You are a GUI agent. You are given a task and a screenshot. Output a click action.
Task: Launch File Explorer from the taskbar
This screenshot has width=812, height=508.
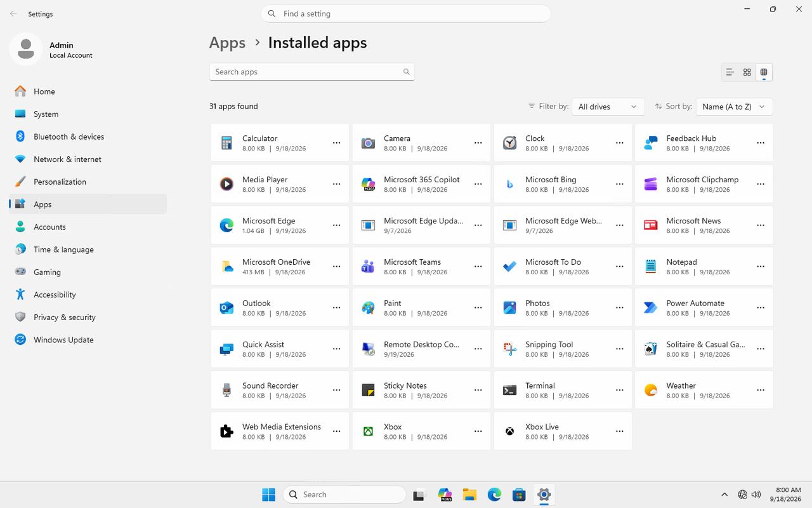(x=469, y=495)
